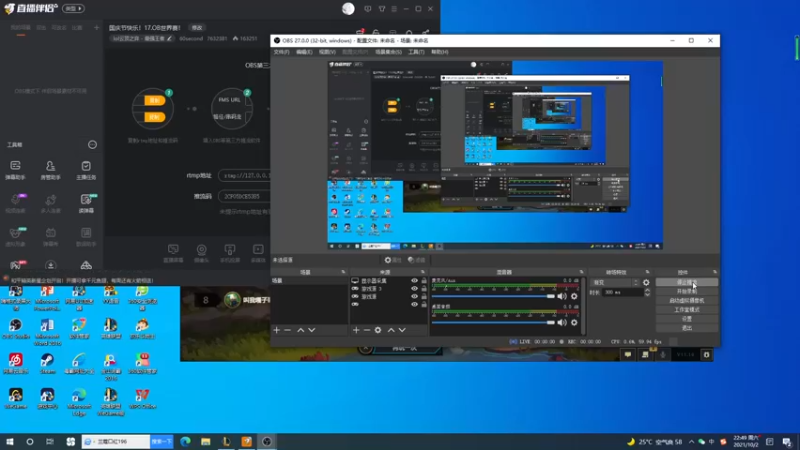Move scene down in Scenes list
Image resolution: width=800 pixels, height=450 pixels.
click(312, 330)
